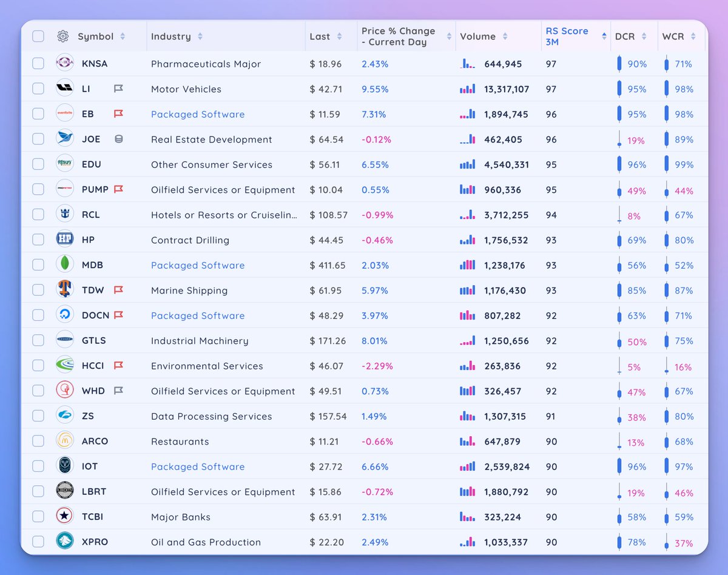This screenshot has width=728, height=575.
Task: Click the Symbol column header
Action: (96, 36)
